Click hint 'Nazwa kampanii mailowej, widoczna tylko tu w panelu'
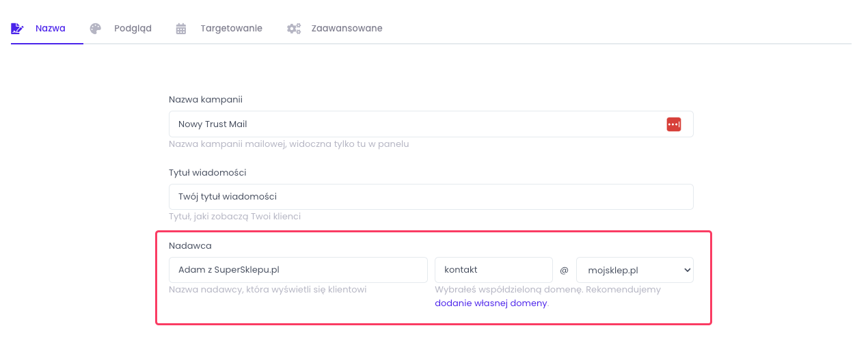868x341 pixels. point(289,144)
